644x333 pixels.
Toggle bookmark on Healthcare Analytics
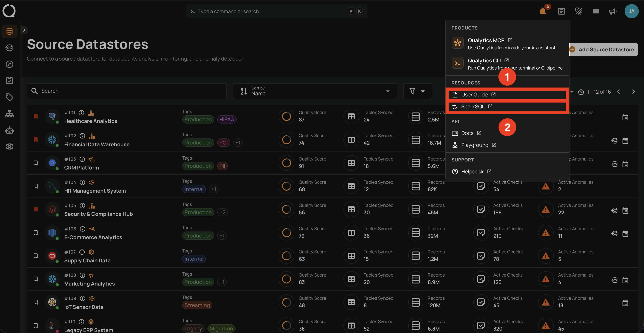point(36,116)
